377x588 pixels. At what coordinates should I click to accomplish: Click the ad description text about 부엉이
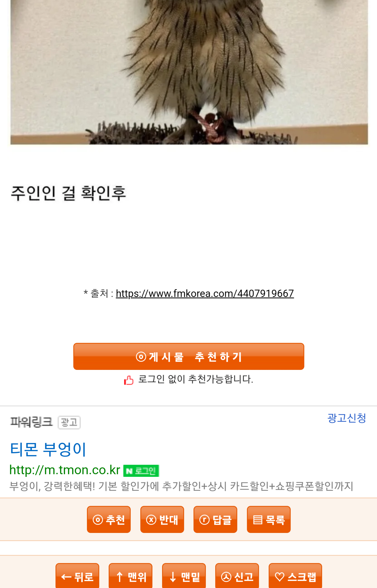(x=181, y=486)
